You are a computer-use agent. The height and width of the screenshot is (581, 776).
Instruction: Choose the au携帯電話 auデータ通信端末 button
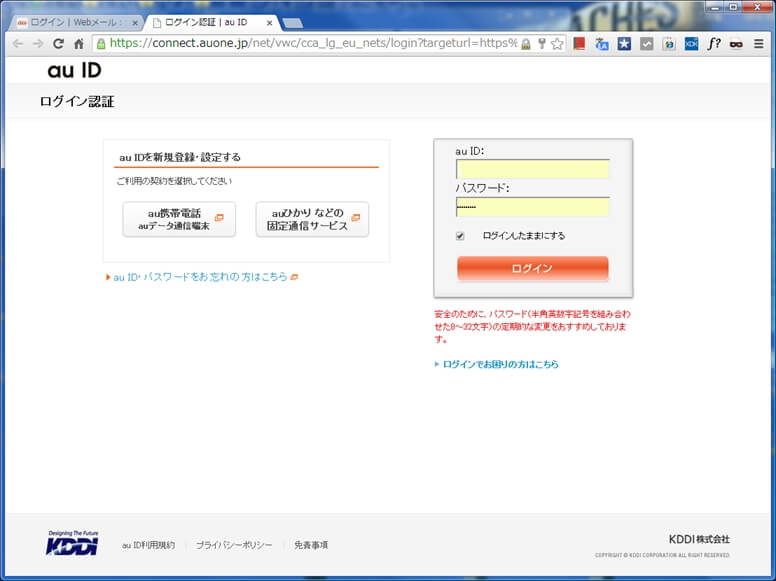pos(179,219)
